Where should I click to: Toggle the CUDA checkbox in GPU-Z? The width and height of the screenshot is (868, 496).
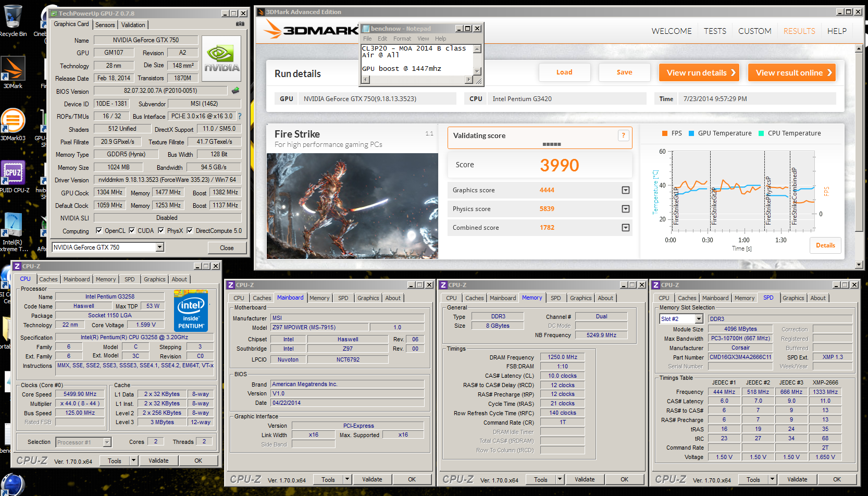coord(132,230)
